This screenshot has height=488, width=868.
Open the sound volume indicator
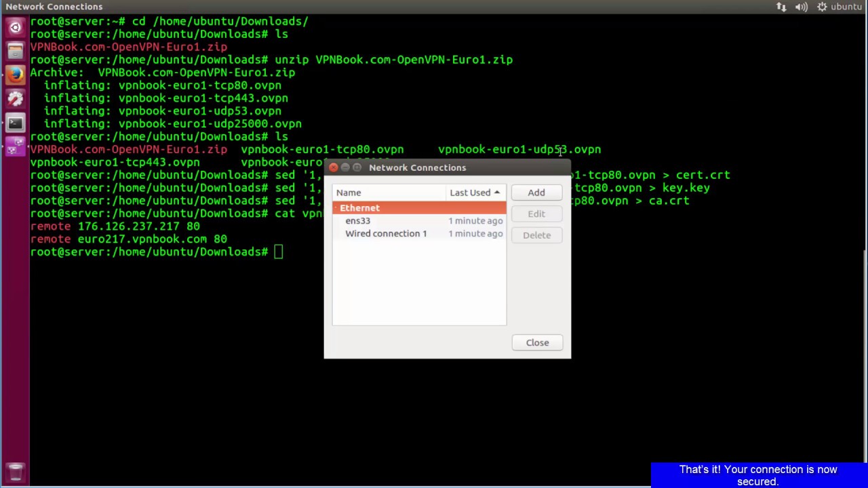pos(802,7)
